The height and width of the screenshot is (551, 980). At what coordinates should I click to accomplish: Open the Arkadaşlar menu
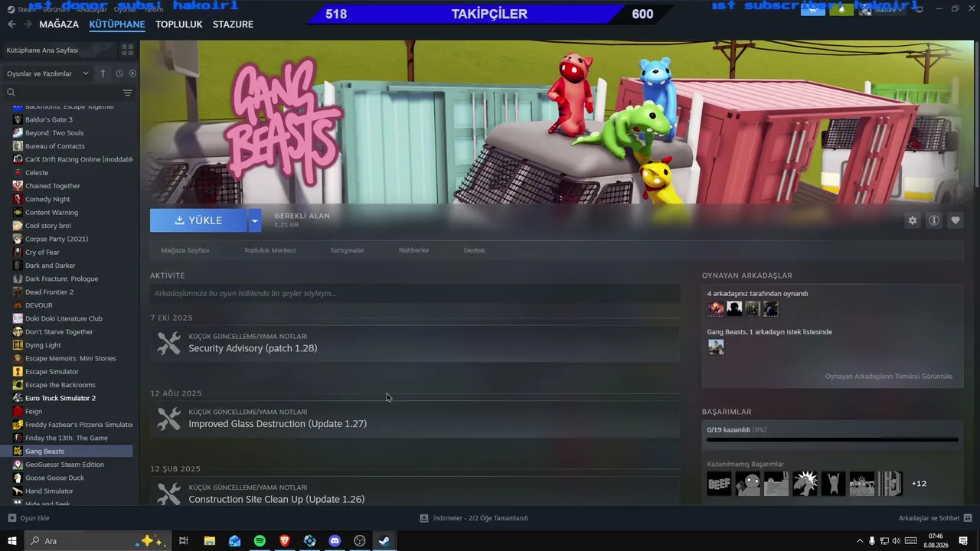(x=92, y=9)
